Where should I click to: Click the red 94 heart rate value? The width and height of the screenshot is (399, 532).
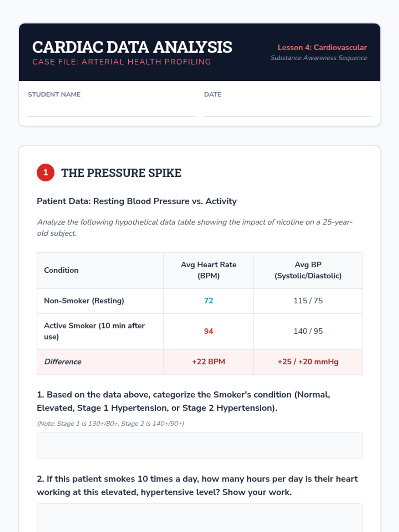tap(208, 331)
